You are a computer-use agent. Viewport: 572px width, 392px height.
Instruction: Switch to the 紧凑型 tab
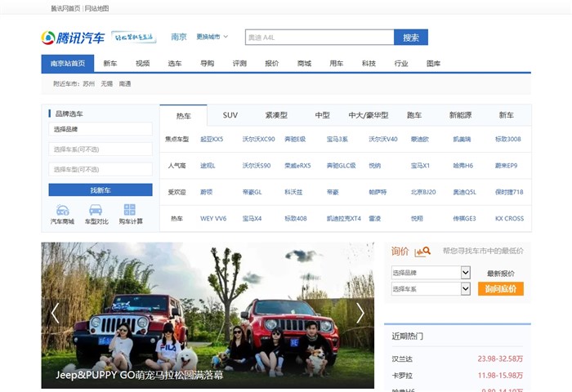pos(276,115)
